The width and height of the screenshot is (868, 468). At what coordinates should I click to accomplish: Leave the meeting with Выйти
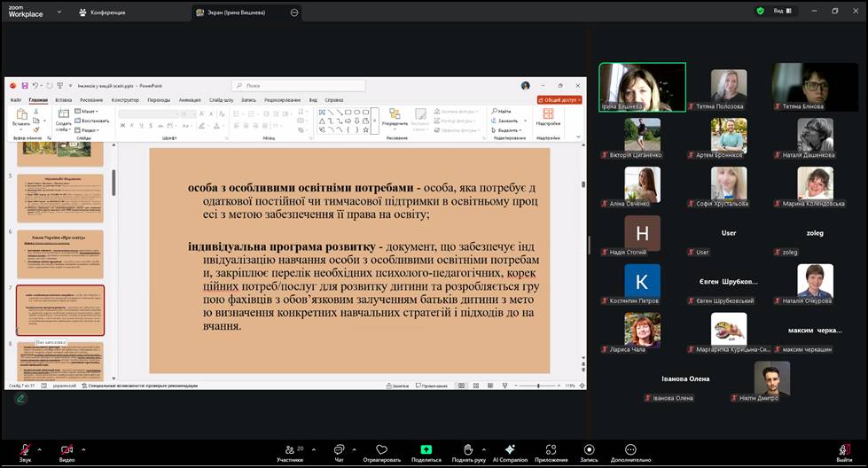[x=844, y=450]
